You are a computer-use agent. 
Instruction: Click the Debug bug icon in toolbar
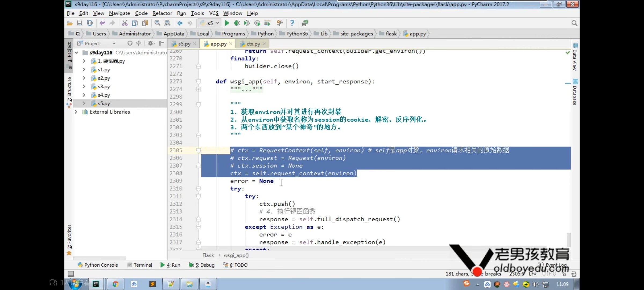point(237,23)
